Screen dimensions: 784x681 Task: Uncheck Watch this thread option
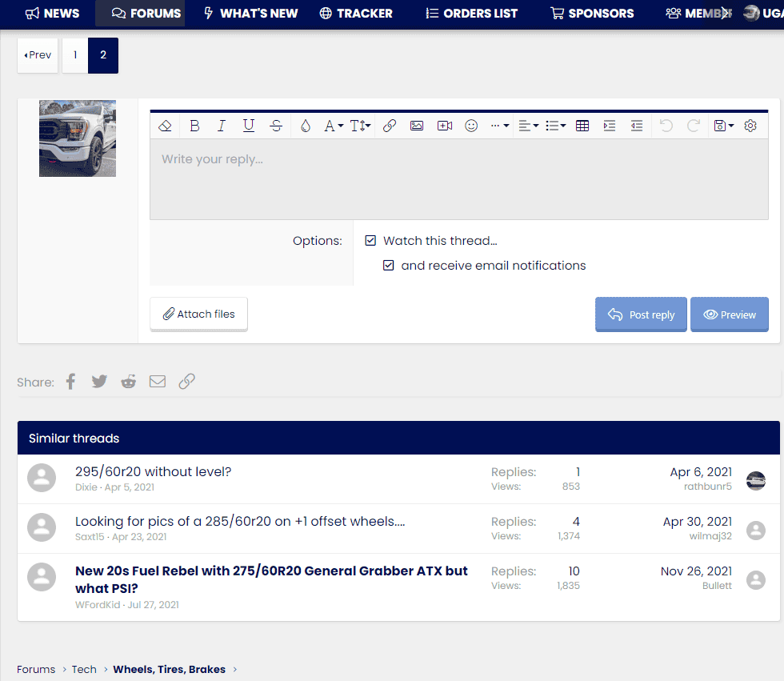point(370,240)
